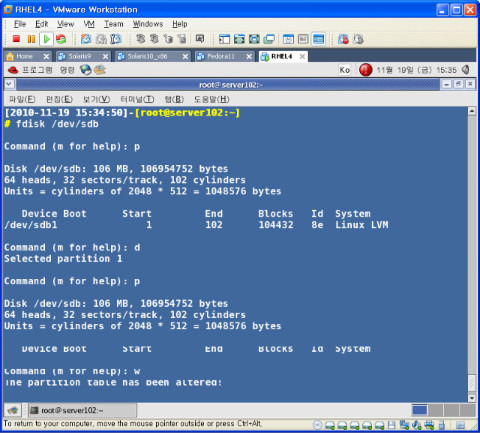Image resolution: width=480 pixels, height=433 pixels.
Task: Click the floppy disk device status icon
Action: coord(392,425)
